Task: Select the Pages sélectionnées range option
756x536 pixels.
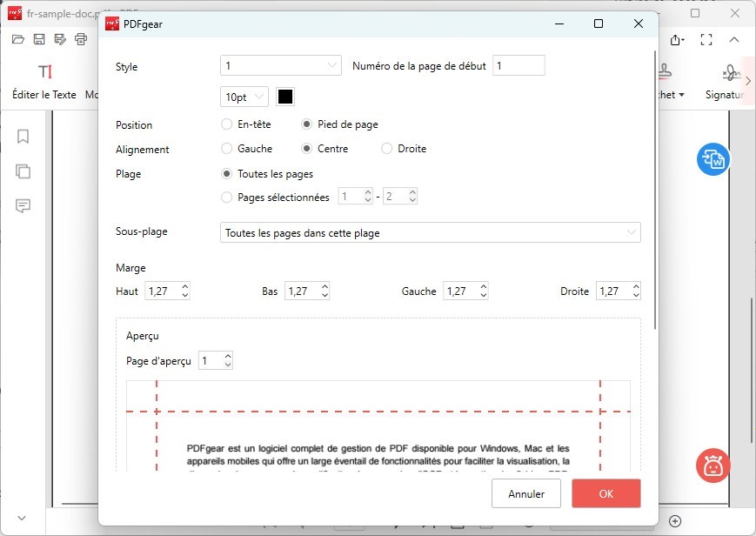Action: [227, 198]
